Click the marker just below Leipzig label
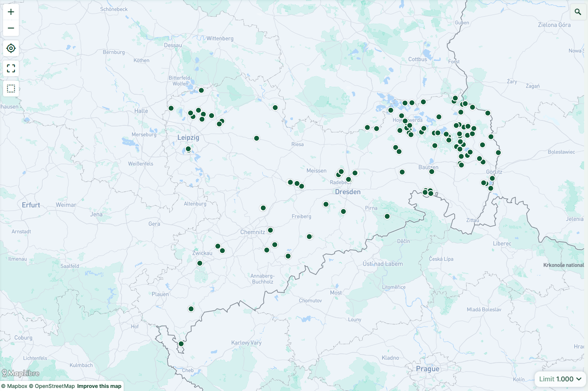This screenshot has height=391, width=588. 189,149
